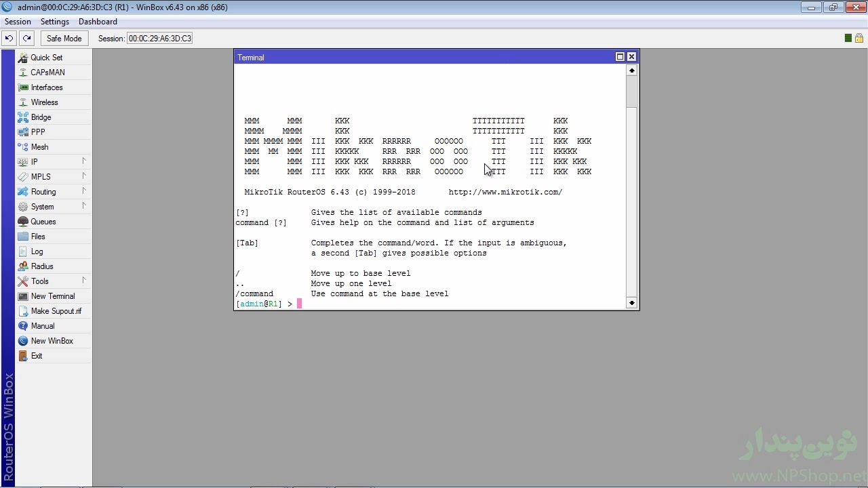Open Interfaces from the sidebar

coord(23,87)
